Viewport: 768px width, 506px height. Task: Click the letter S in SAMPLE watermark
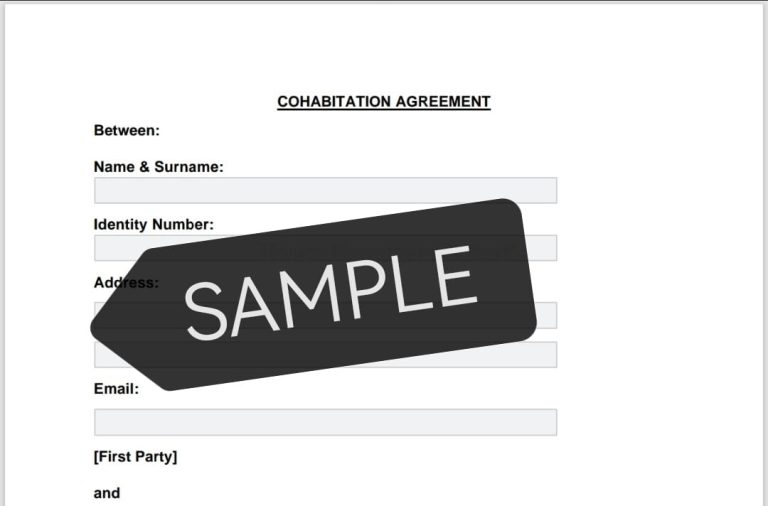click(x=206, y=309)
